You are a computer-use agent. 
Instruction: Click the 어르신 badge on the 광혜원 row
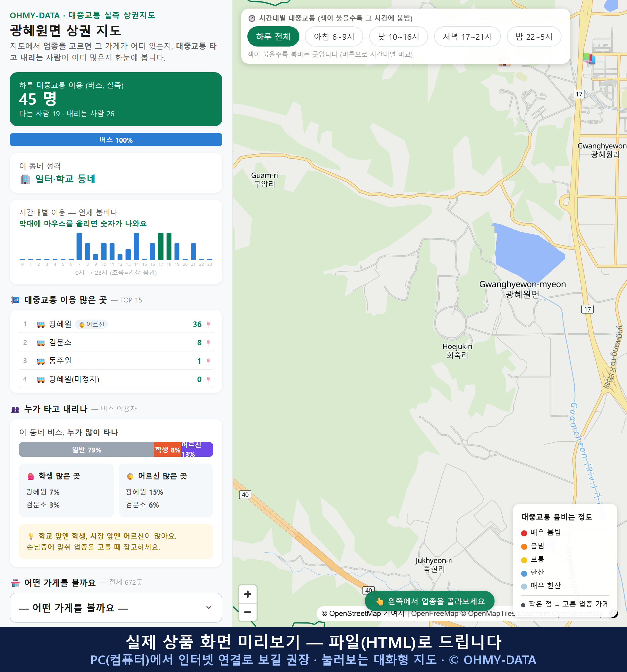point(91,325)
